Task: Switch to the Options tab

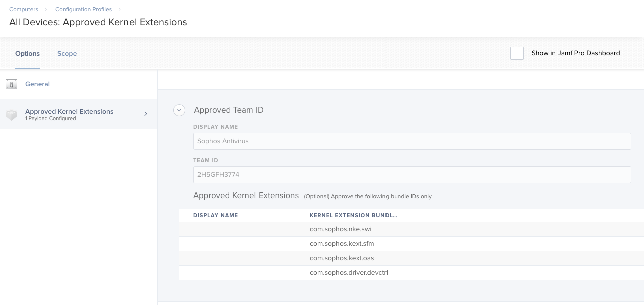Action: point(27,53)
